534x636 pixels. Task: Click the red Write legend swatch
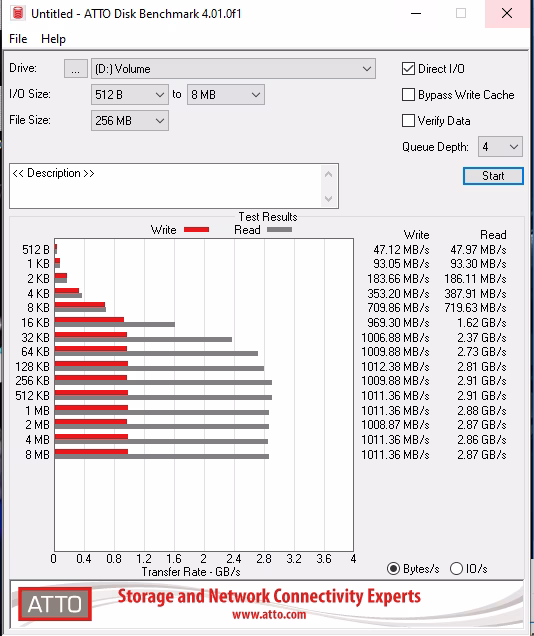pos(196,230)
